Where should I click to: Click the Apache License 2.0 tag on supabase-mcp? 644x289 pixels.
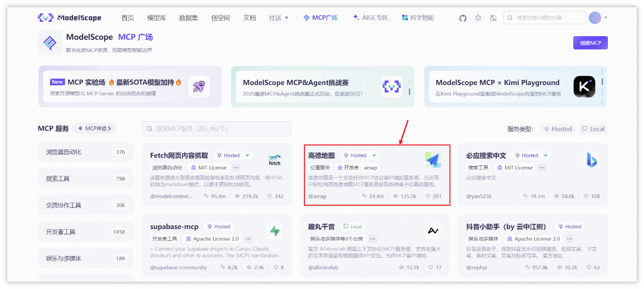213,239
